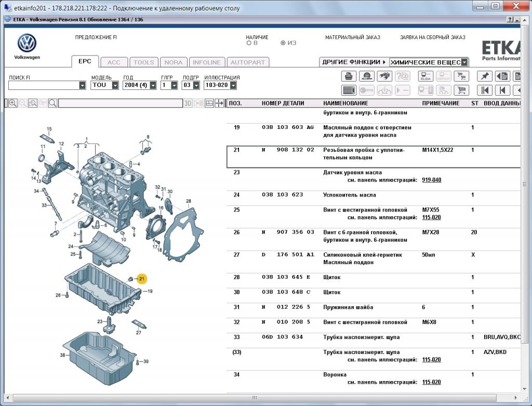Viewport: 532px width, 406px height.
Task: Select the 'В' availability radio button
Action: point(249,43)
